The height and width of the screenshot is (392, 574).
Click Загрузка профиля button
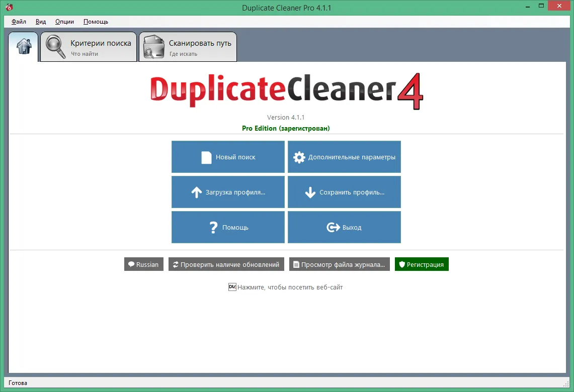point(228,192)
